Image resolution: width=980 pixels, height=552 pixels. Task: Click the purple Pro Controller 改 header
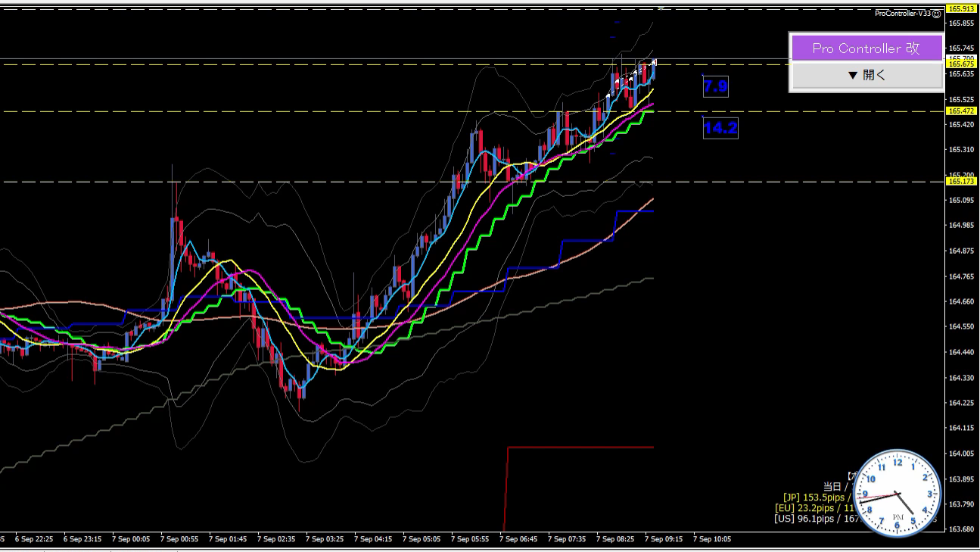866,48
